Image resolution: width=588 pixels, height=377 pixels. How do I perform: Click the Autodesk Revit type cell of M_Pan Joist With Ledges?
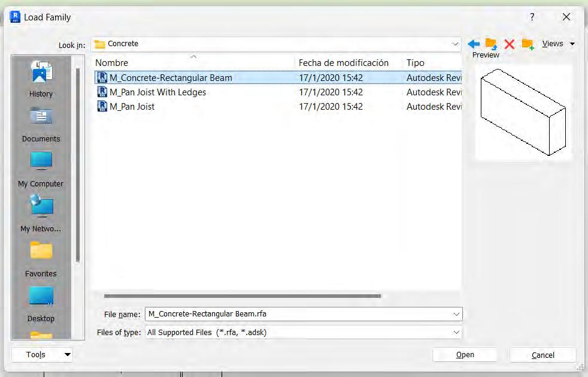[434, 92]
